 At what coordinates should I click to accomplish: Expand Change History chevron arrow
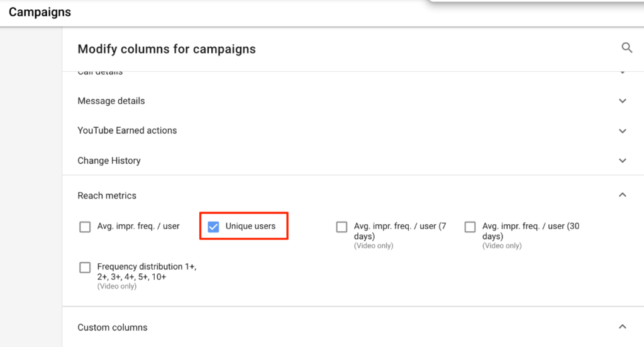pos(623,161)
